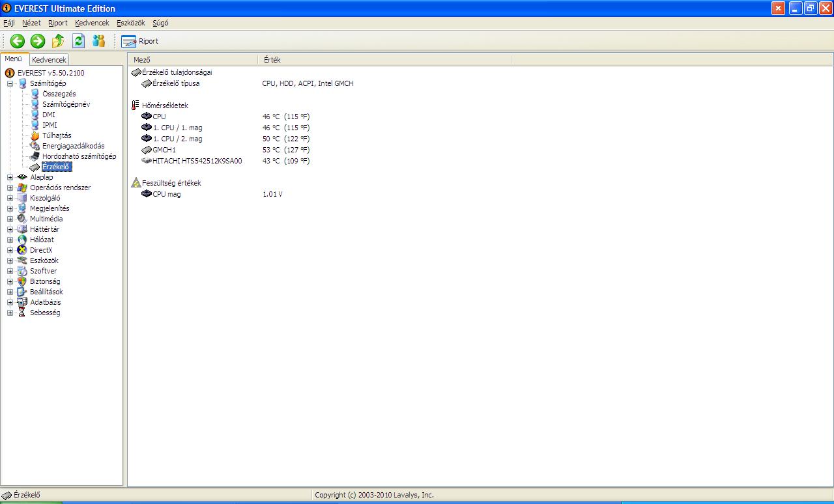
Task: Click the Számítógép computer icon
Action: click(22, 83)
